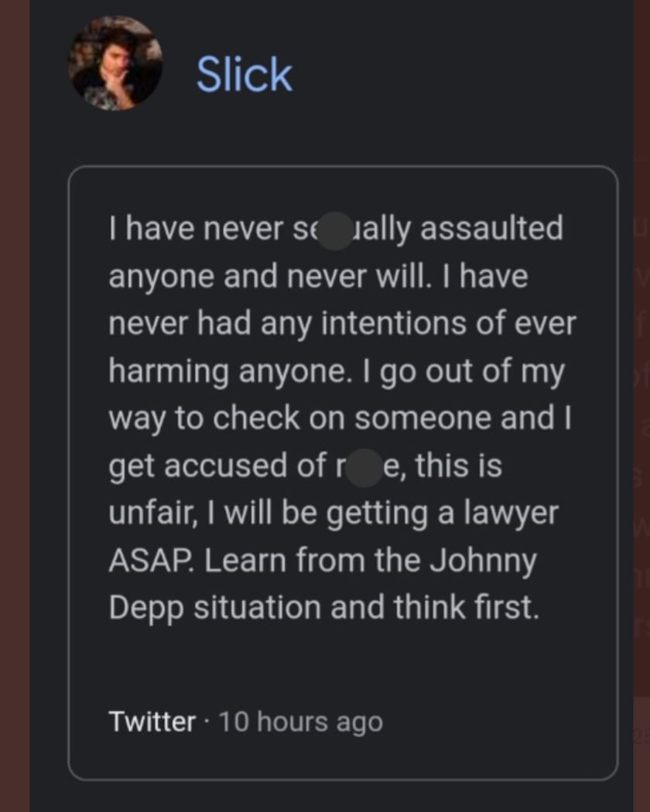Screen dimensions: 650x812
Task: Click the Slick username link
Action: pos(244,73)
